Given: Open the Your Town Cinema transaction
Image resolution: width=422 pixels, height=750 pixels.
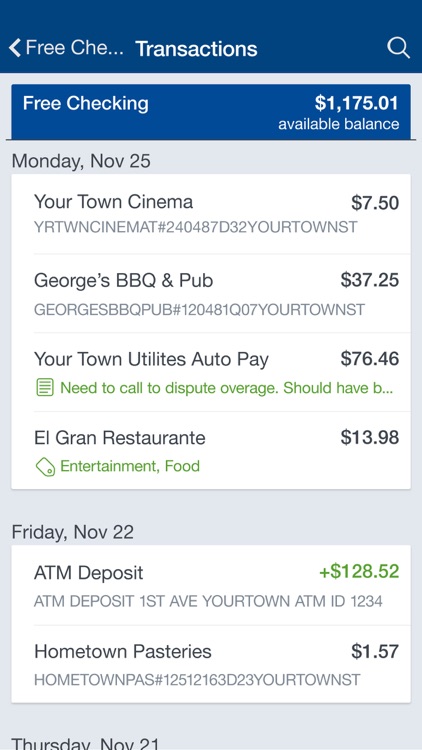Looking at the screenshot, I should tap(211, 214).
